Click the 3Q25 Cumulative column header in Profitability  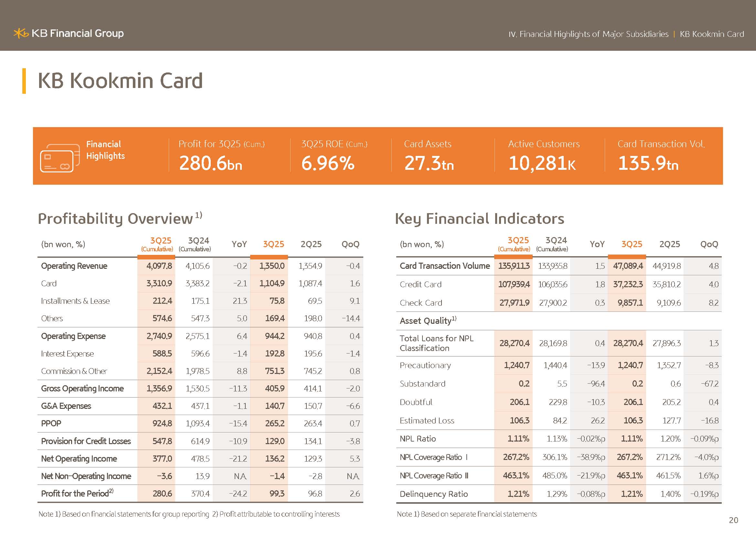(x=157, y=244)
